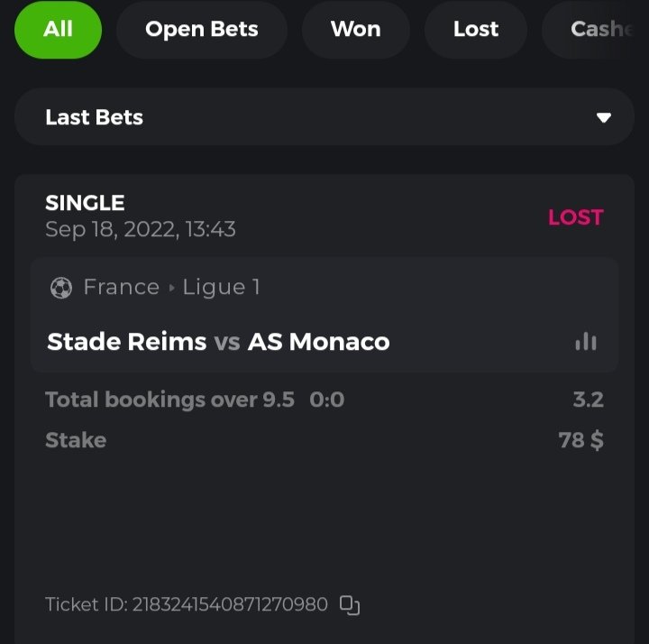Click the 3.2 odds value

(588, 400)
